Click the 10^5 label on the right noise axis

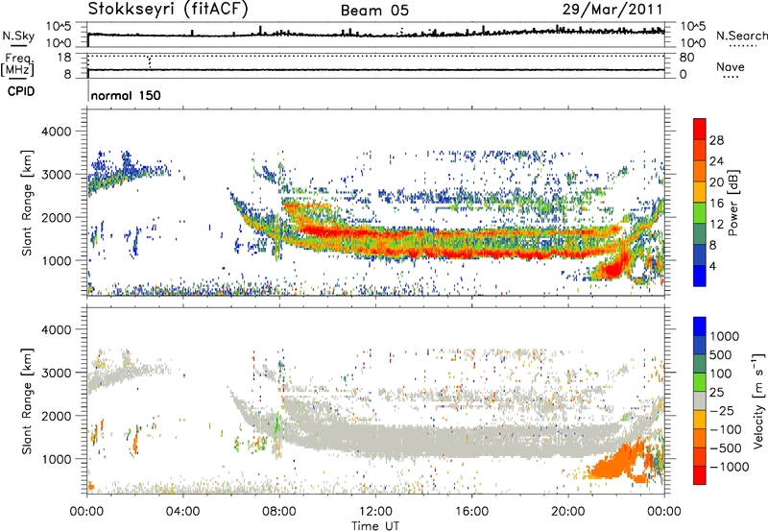[x=693, y=26]
